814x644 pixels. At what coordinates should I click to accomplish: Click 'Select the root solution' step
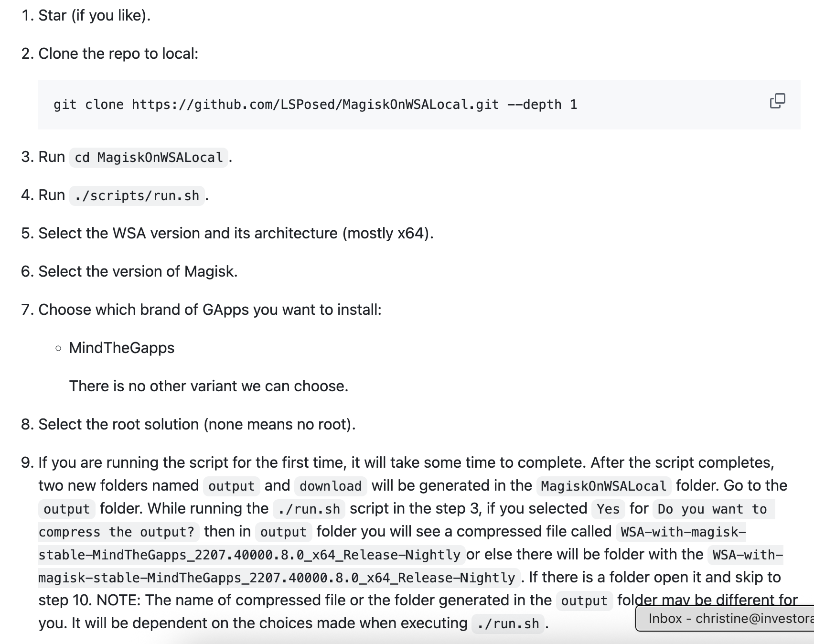click(x=196, y=424)
